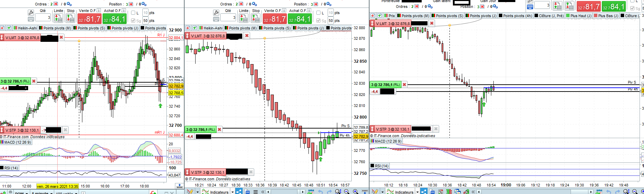Image resolution: width=644 pixels, height=194 pixels.
Task: Click Stop order icon in left chart
Action: [70, 18]
